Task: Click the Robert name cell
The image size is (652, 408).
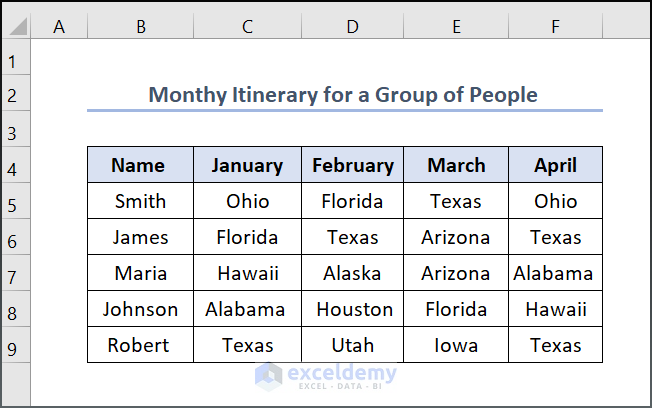Action: click(140, 345)
